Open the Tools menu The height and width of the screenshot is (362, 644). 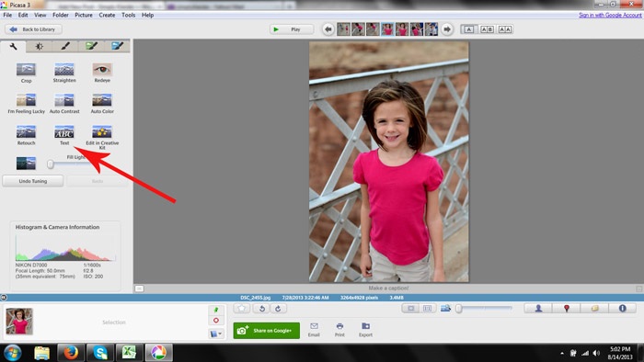(128, 16)
